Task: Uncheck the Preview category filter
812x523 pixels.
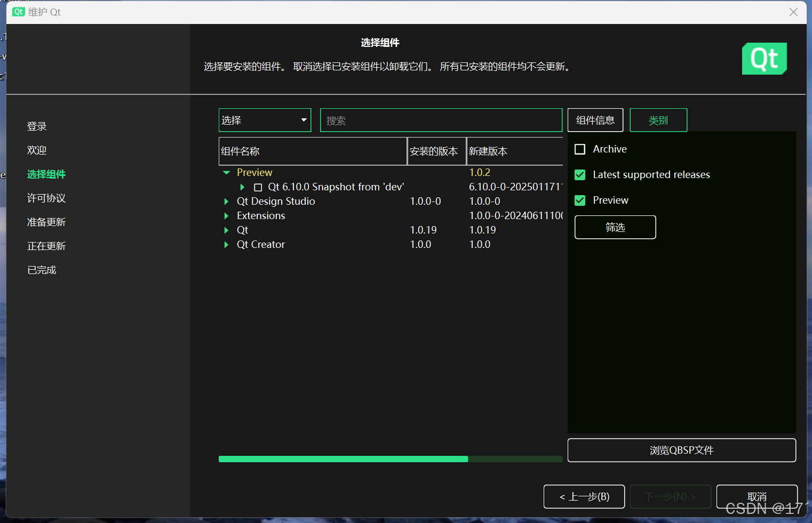Action: point(580,200)
